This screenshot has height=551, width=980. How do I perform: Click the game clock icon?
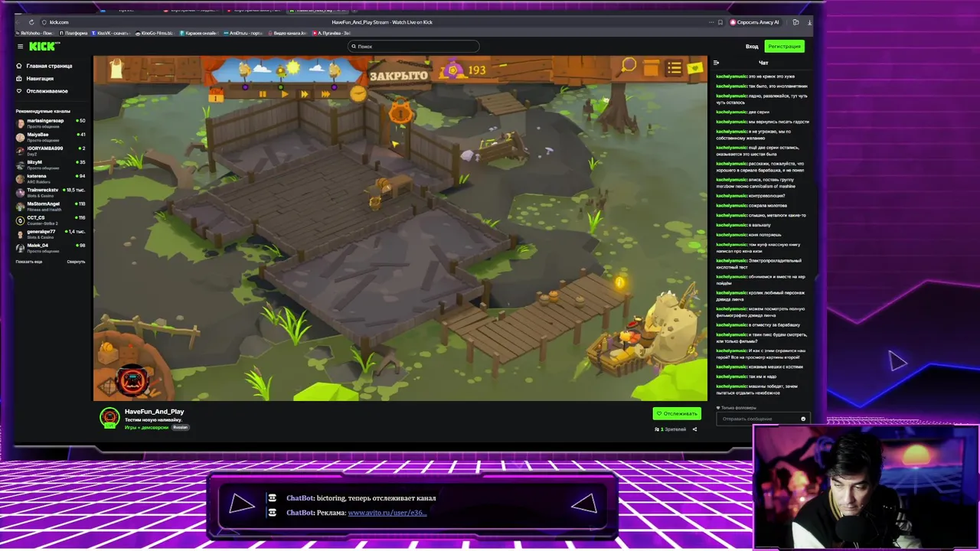point(358,93)
